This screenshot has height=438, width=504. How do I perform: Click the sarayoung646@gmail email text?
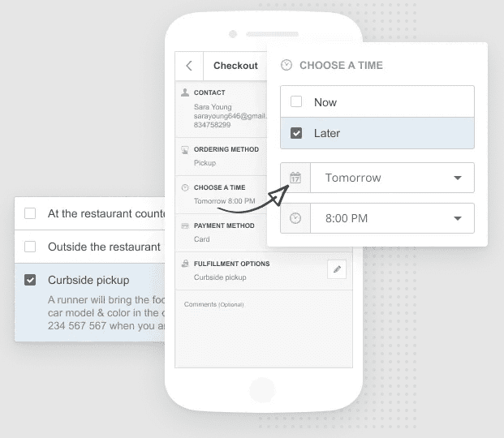(230, 116)
